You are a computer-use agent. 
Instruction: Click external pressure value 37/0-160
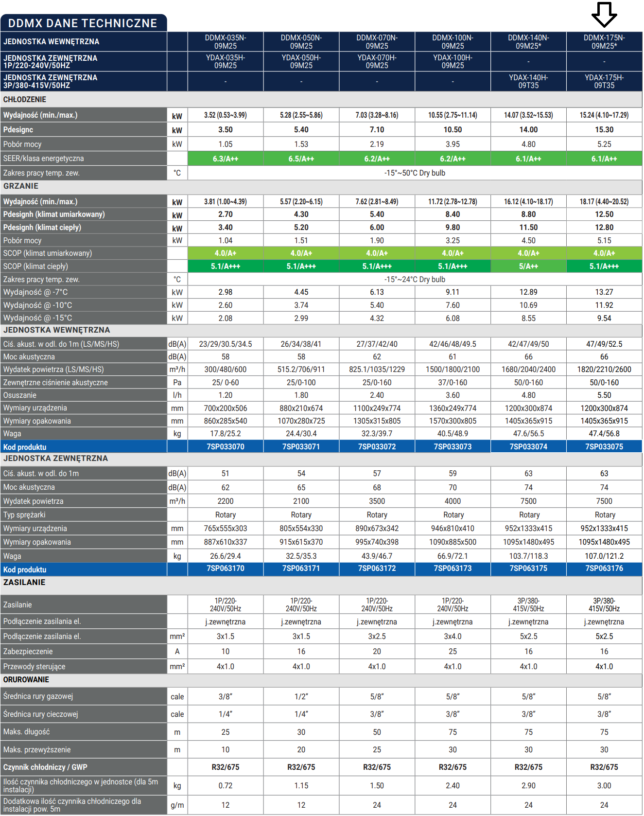pos(453,383)
